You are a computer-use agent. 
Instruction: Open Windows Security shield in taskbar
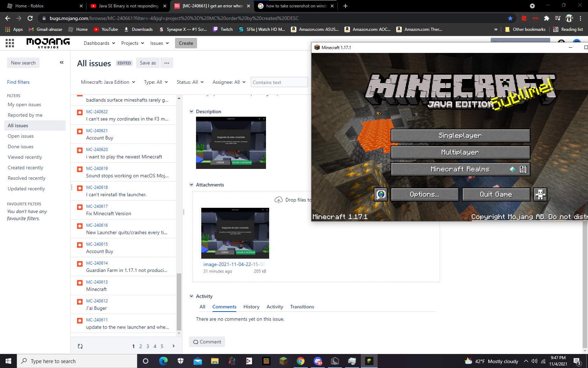click(x=181, y=361)
